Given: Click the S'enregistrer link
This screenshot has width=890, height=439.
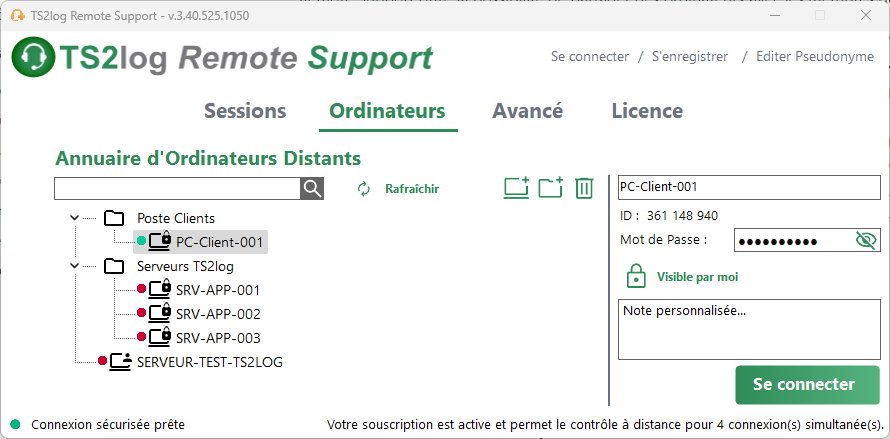Looking at the screenshot, I should pos(690,57).
